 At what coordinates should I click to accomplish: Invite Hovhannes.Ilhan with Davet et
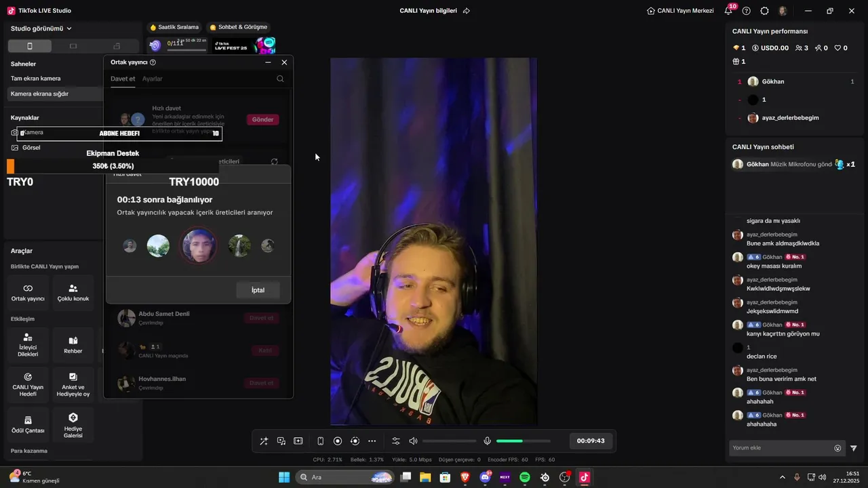pos(261,383)
